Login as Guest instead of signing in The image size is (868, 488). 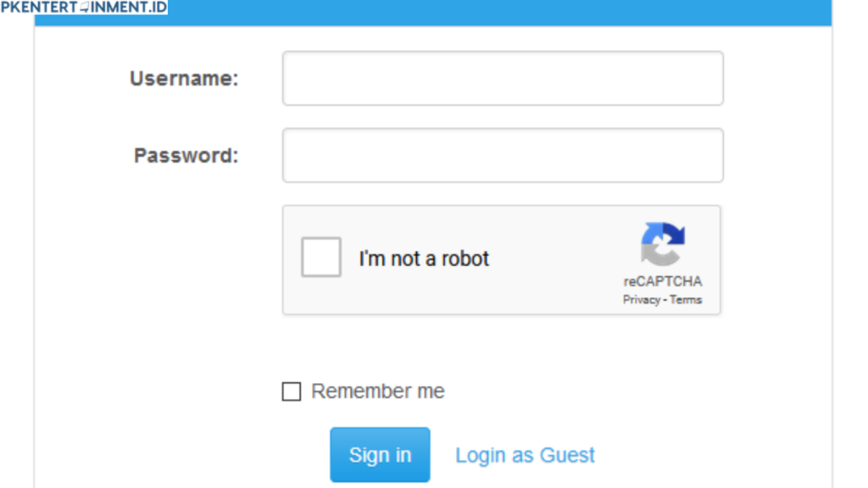tap(524, 455)
